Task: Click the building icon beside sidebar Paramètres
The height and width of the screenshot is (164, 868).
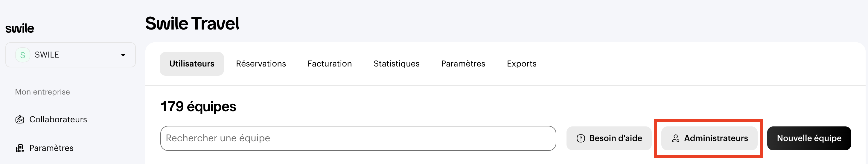Action: [x=20, y=148]
